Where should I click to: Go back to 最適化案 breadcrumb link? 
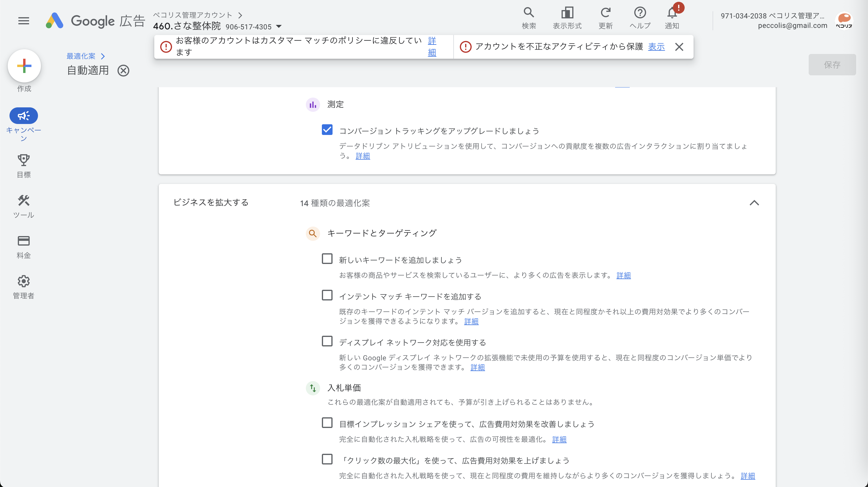[x=81, y=56]
